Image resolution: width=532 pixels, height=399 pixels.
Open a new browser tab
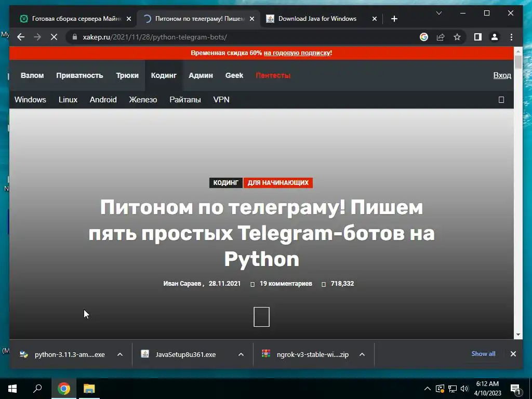[394, 19]
